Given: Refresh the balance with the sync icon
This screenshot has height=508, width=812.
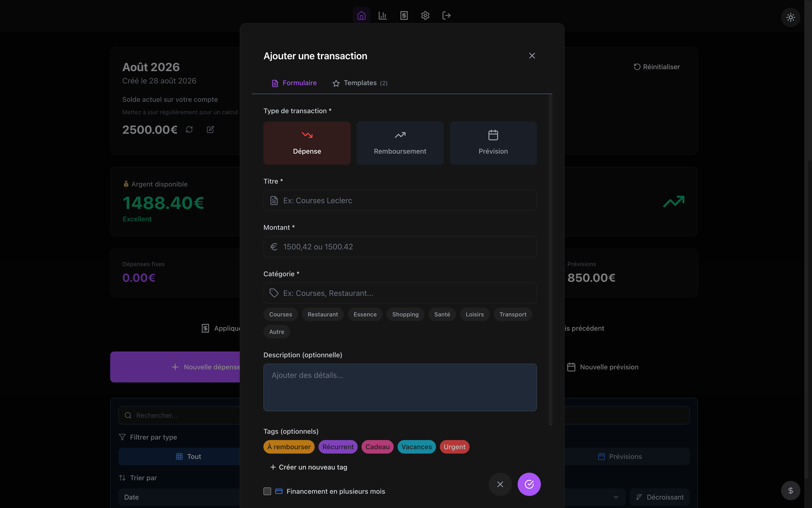Looking at the screenshot, I should click(x=189, y=130).
